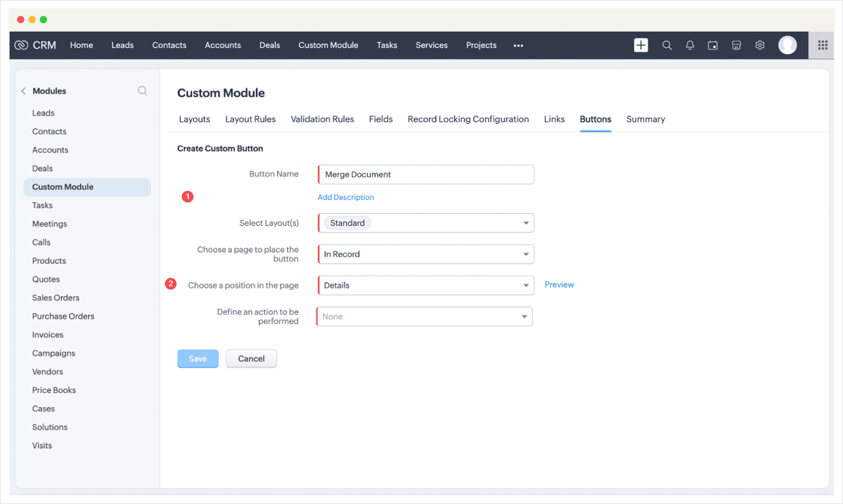843x504 pixels.
Task: Switch to the Layouts tab
Action: [194, 120]
